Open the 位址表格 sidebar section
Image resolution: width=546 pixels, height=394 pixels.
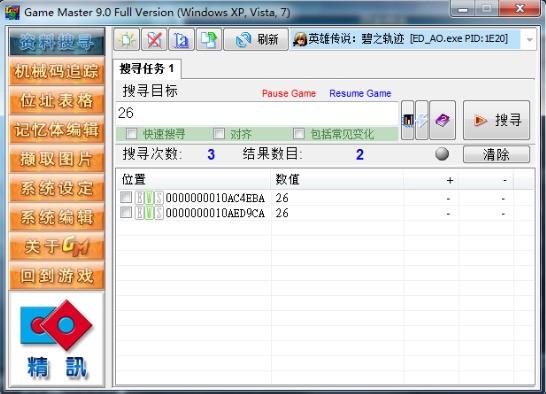[x=57, y=101]
